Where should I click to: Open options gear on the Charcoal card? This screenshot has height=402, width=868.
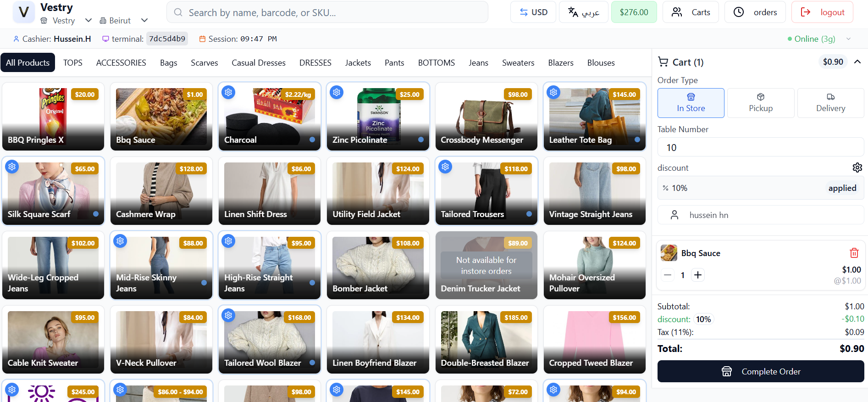[228, 92]
